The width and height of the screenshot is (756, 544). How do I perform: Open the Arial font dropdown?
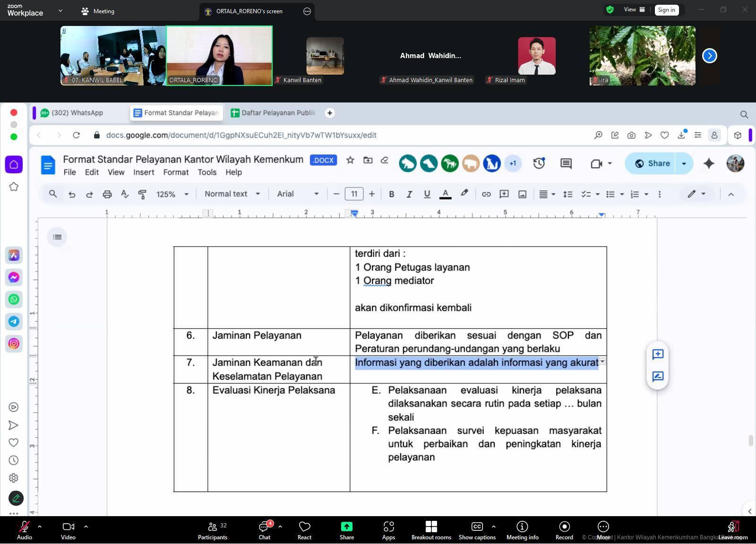[x=297, y=194]
